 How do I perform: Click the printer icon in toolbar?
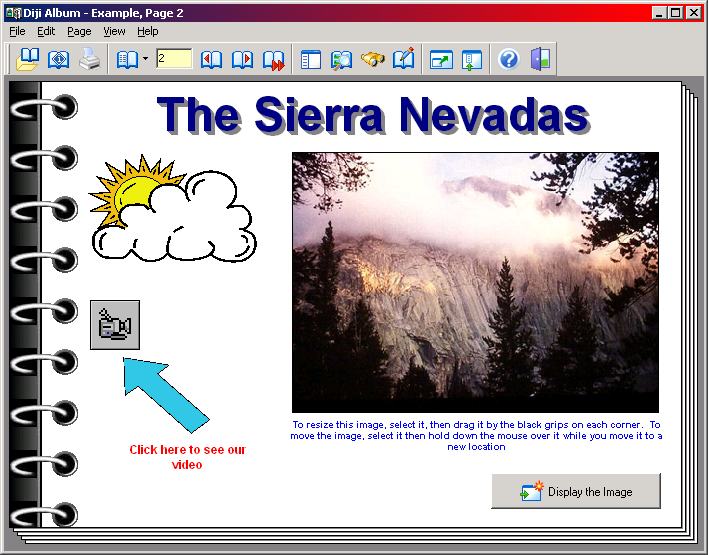pos(90,59)
